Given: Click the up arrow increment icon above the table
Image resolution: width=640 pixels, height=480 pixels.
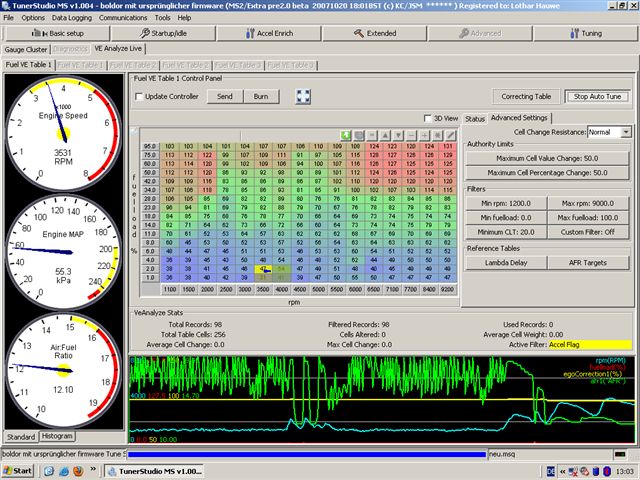Looking at the screenshot, I should tap(385, 134).
